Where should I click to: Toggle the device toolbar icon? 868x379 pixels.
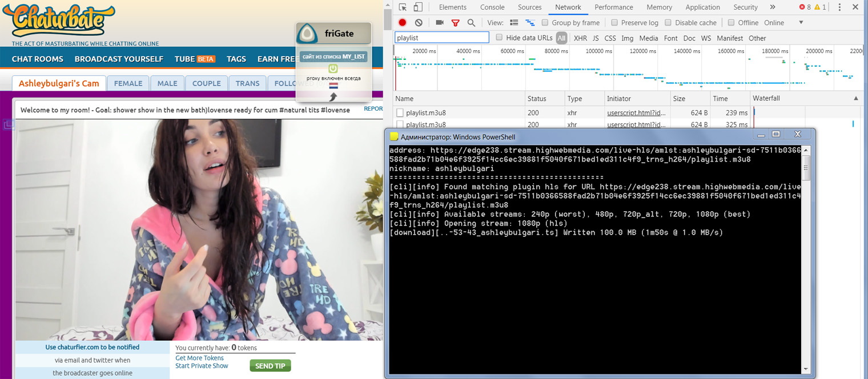tap(418, 7)
